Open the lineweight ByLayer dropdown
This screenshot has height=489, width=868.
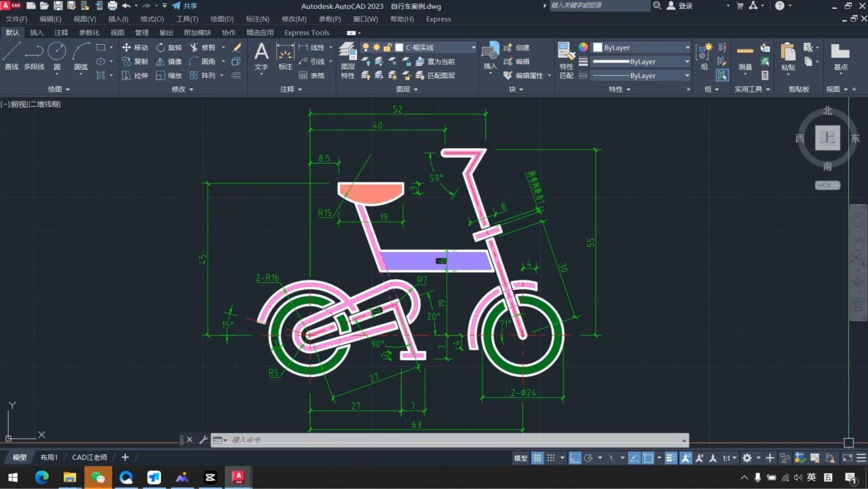[x=687, y=61]
